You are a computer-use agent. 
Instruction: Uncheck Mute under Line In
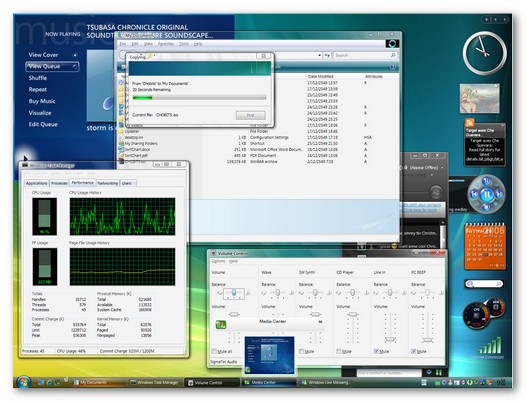pos(376,351)
